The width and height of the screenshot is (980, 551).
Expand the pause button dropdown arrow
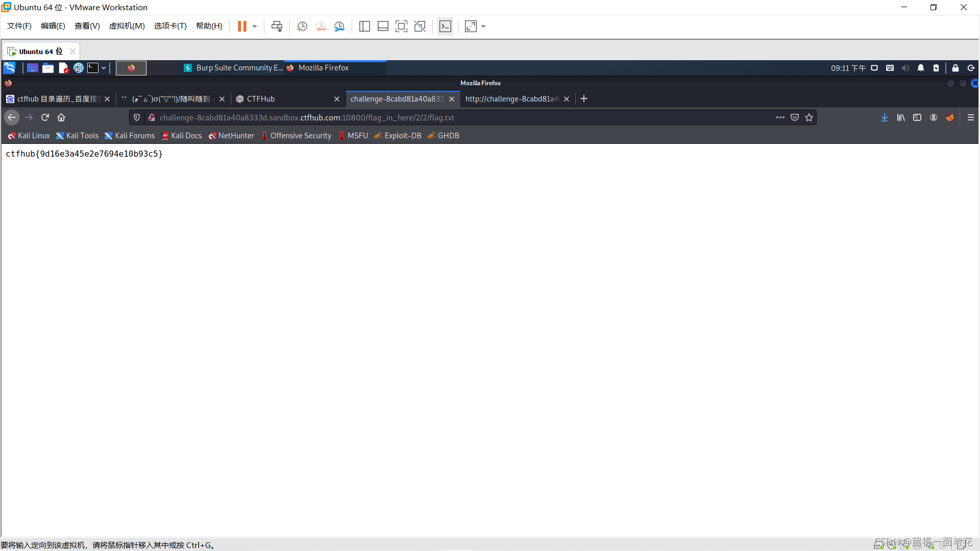[x=255, y=27]
